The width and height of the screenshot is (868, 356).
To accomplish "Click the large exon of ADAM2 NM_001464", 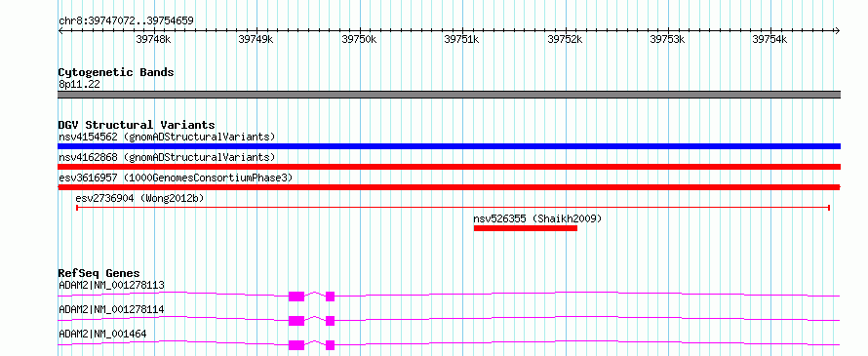I will pyautogui.click(x=296, y=345).
